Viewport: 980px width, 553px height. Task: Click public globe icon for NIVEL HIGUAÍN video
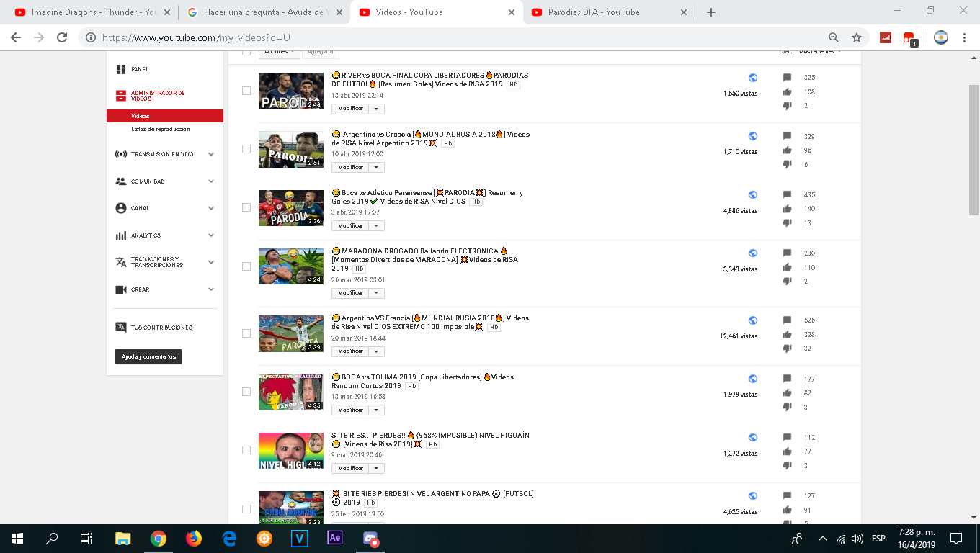coord(753,438)
